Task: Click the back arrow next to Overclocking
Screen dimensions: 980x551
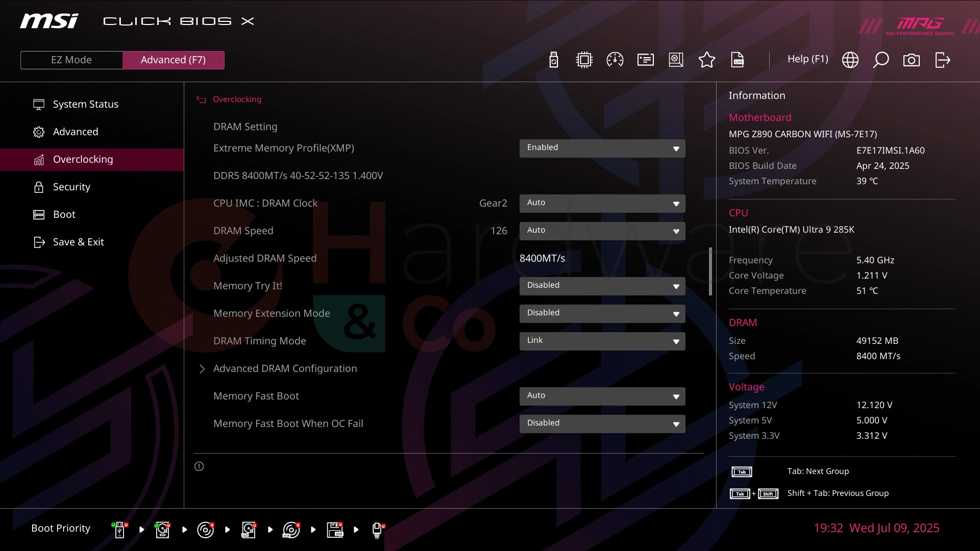Action: 201,99
